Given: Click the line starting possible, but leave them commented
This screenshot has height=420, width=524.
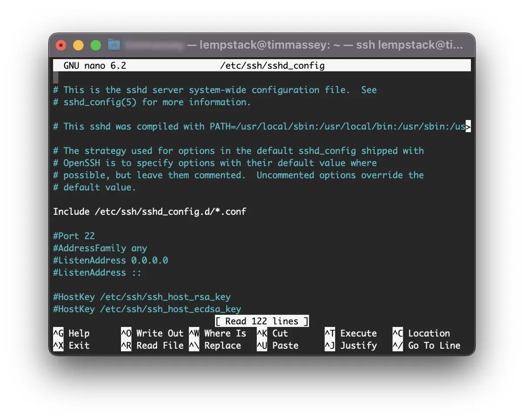Looking at the screenshot, I should point(238,175).
